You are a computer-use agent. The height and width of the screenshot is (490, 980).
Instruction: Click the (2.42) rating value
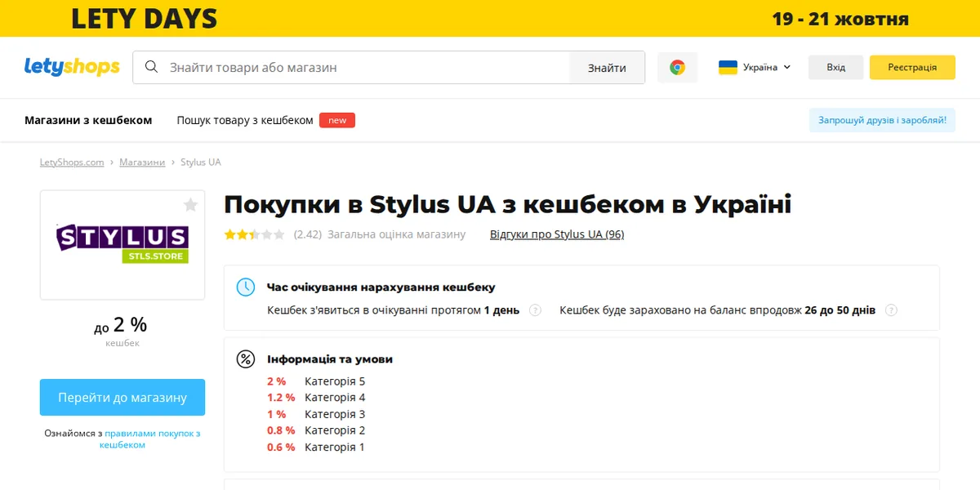[308, 234]
